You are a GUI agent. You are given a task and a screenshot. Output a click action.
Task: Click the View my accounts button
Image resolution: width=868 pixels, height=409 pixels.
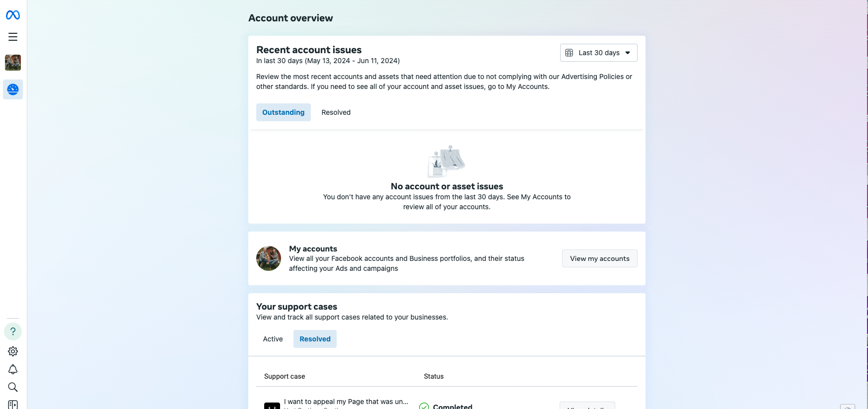click(599, 258)
